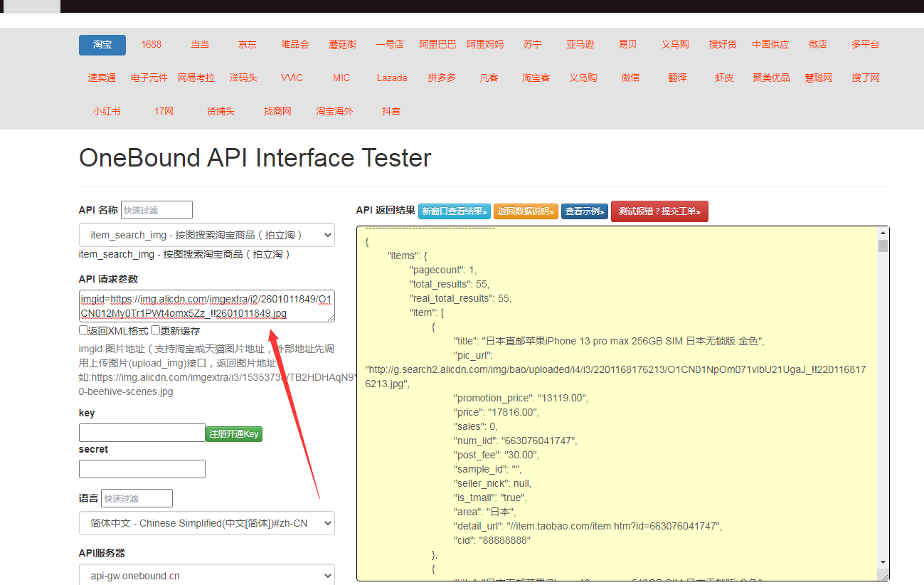Select the 速卖通 platform tab

pos(102,78)
